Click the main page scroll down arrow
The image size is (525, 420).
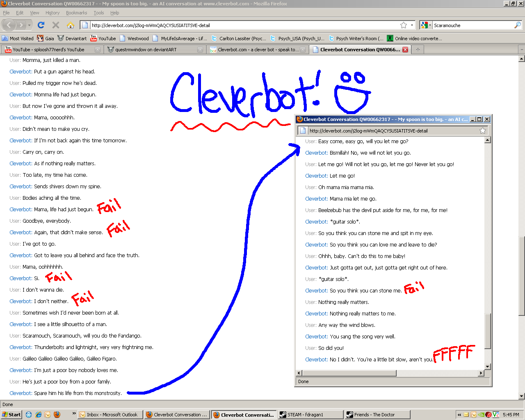coord(522,396)
